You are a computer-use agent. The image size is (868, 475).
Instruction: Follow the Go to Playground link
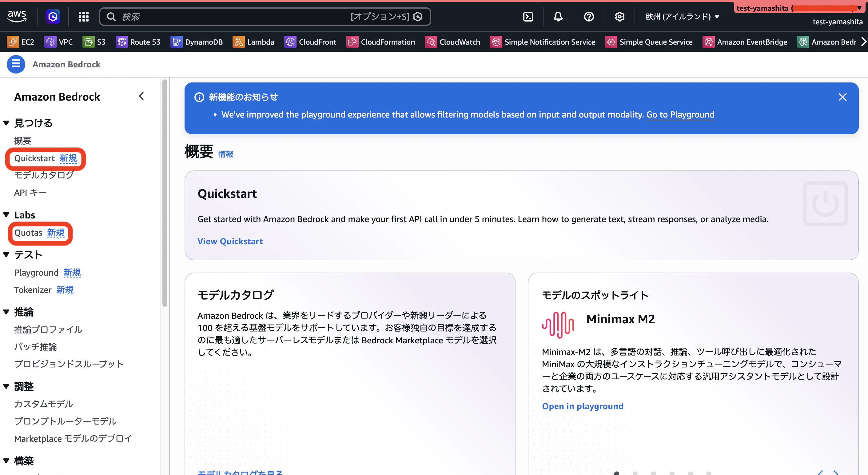[680, 115]
